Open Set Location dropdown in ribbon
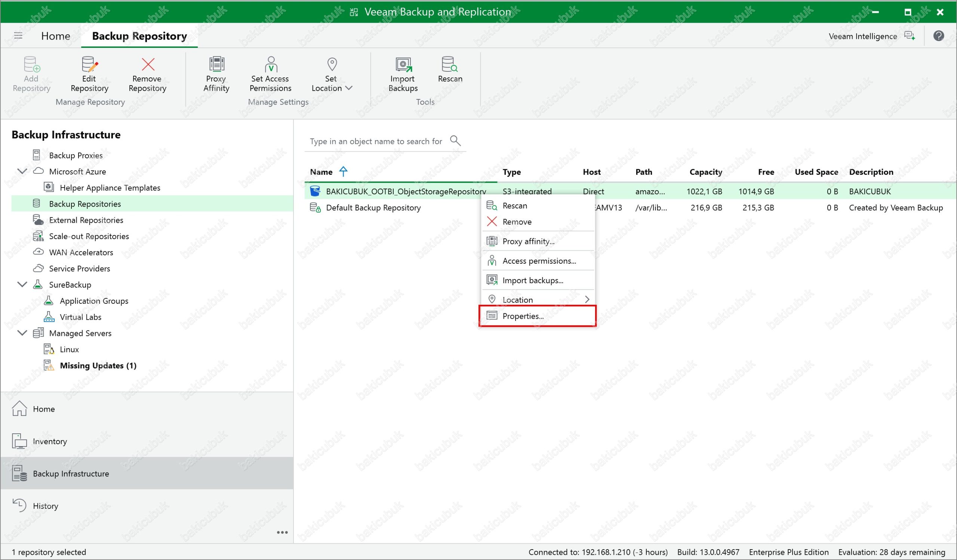 pos(332,74)
